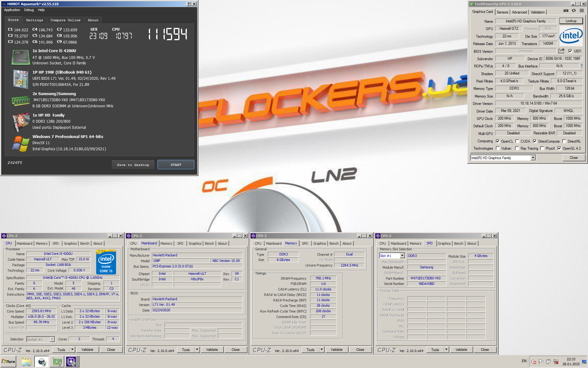The image size is (588, 368).
Task: Toggle the OpenCL checkbox
Action: tap(498, 141)
